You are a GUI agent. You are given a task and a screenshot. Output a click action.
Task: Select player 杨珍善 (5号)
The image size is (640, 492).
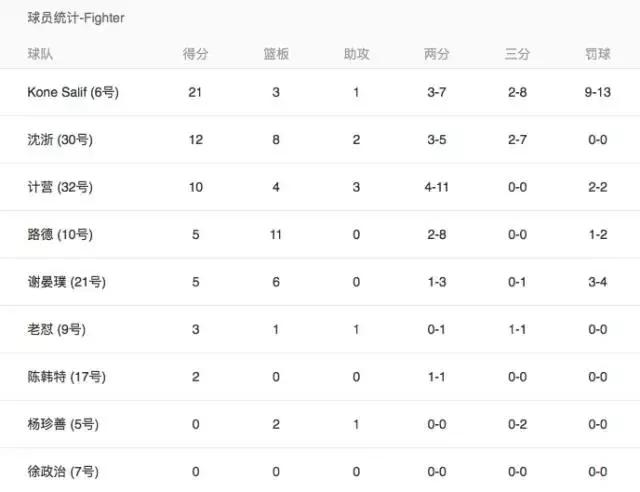click(x=63, y=424)
